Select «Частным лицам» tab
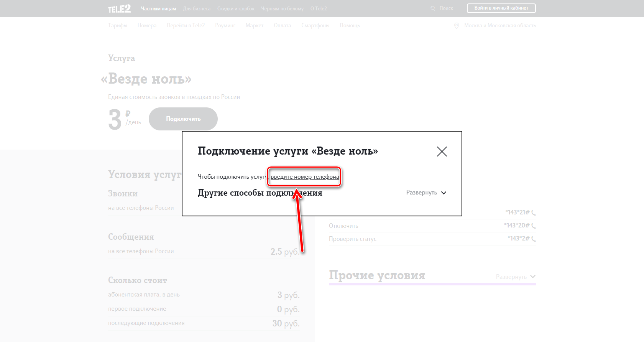 click(x=158, y=8)
